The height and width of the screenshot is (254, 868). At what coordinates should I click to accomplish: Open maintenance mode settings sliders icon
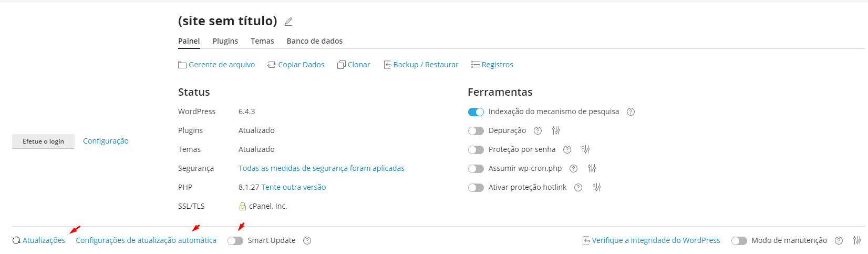coord(857,240)
